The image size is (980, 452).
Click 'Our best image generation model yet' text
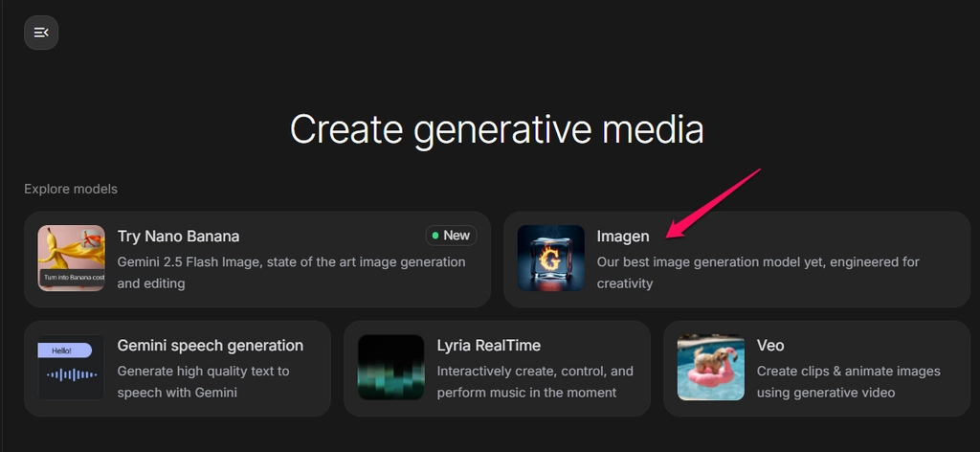point(758,273)
